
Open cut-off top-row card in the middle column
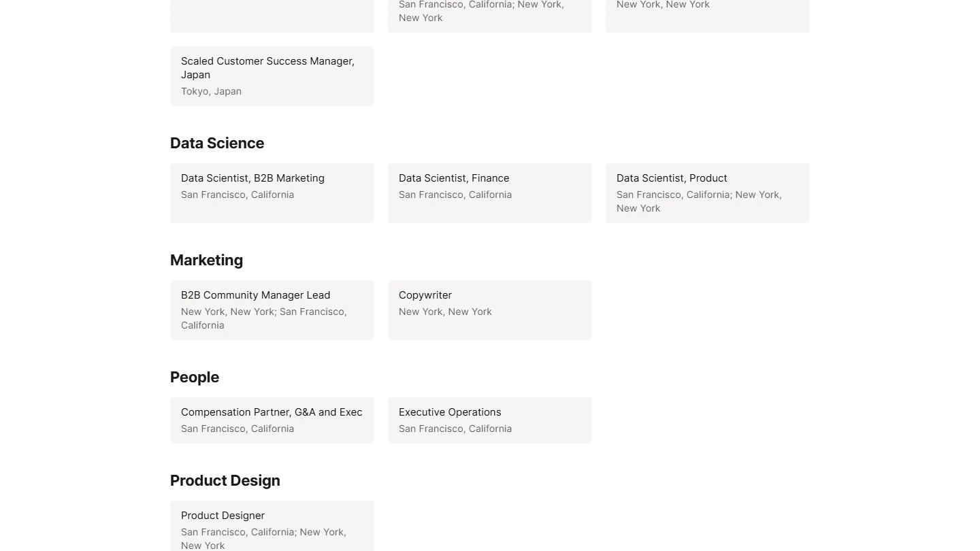coord(489,14)
